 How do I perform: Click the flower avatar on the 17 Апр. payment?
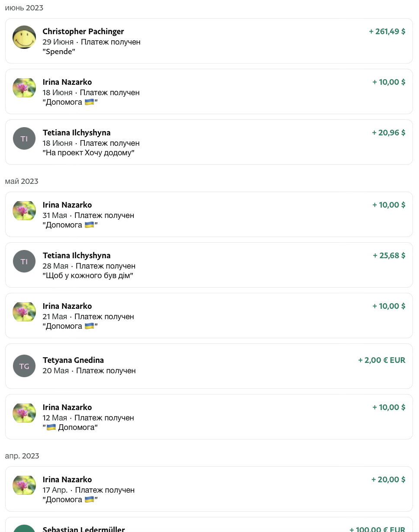[24, 485]
